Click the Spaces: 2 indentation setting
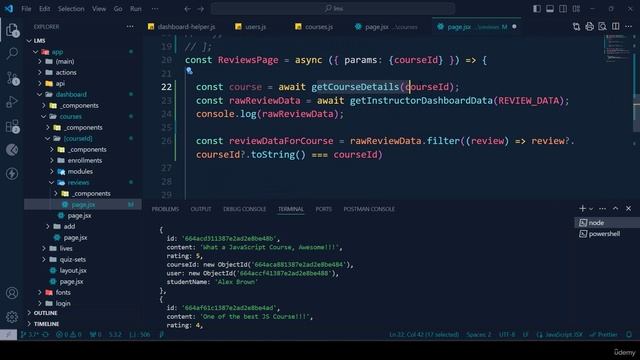The image size is (640, 360). [479, 335]
